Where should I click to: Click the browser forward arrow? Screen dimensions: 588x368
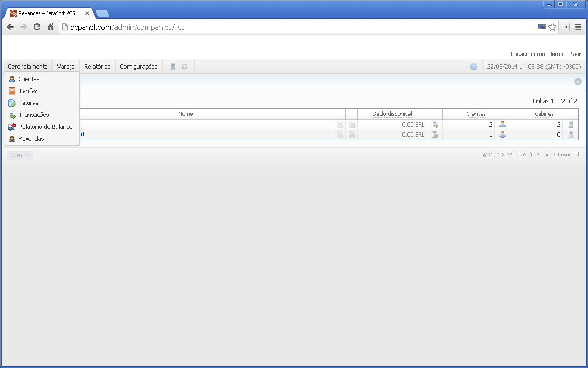pos(23,27)
